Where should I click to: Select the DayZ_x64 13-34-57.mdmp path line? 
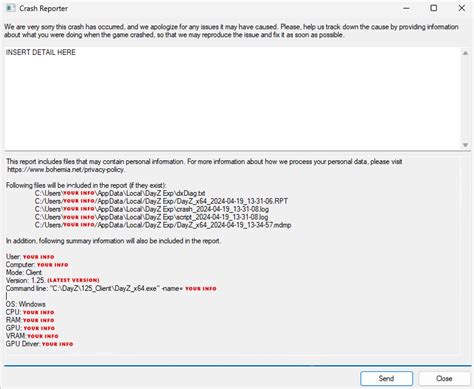pyautogui.click(x=163, y=225)
